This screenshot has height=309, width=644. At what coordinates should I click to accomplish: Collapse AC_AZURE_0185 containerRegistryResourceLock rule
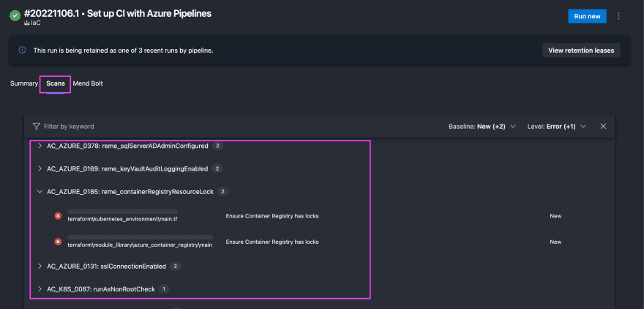tap(40, 192)
